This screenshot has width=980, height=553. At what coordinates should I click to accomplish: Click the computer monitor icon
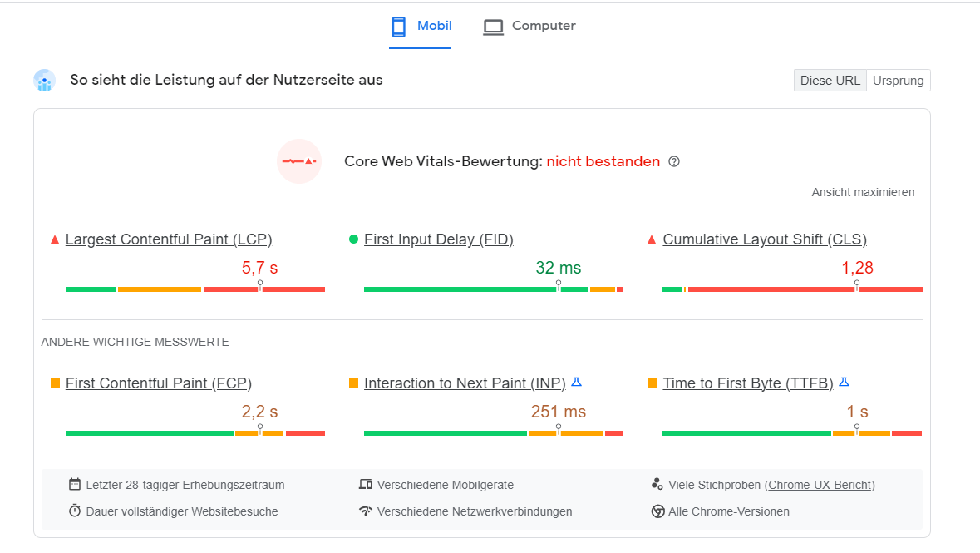(493, 27)
